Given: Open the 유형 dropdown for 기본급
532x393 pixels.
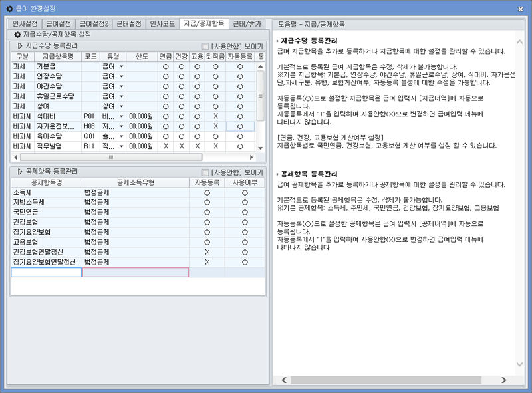Looking at the screenshot, I should [x=120, y=66].
